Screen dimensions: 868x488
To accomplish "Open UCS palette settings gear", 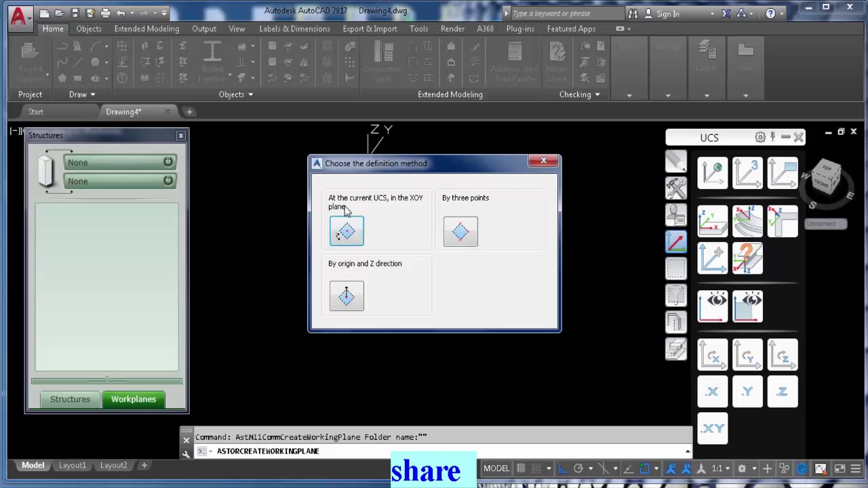I will click(760, 137).
